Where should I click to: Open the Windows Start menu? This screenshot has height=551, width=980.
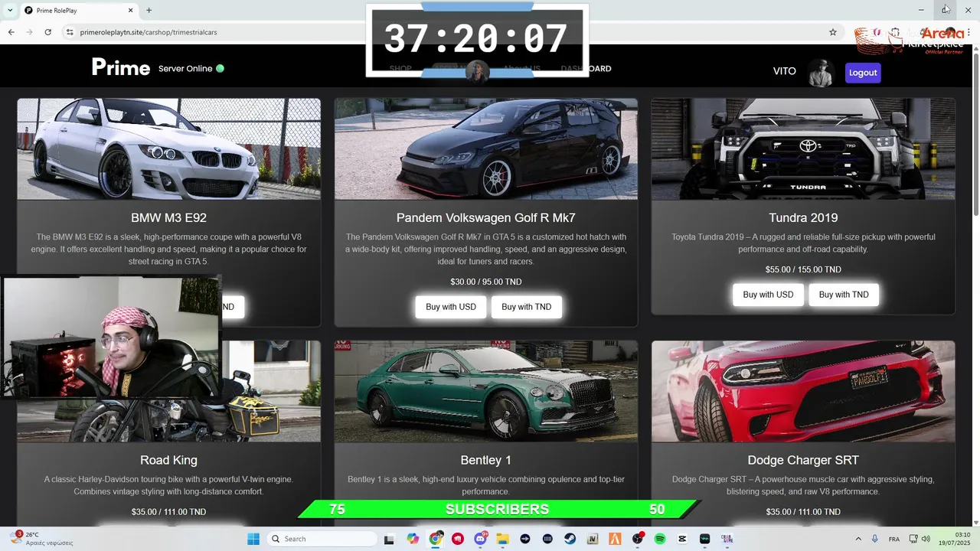pos(253,539)
